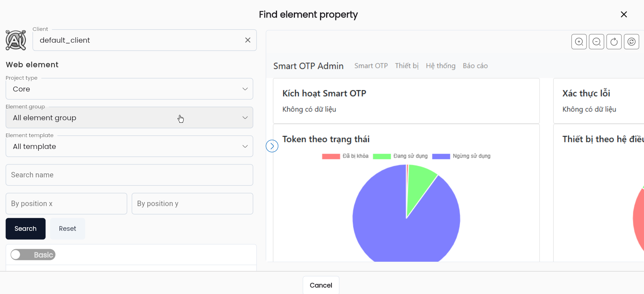644x294 pixels.
Task: Open the Project type Core dropdown
Action: 129,89
